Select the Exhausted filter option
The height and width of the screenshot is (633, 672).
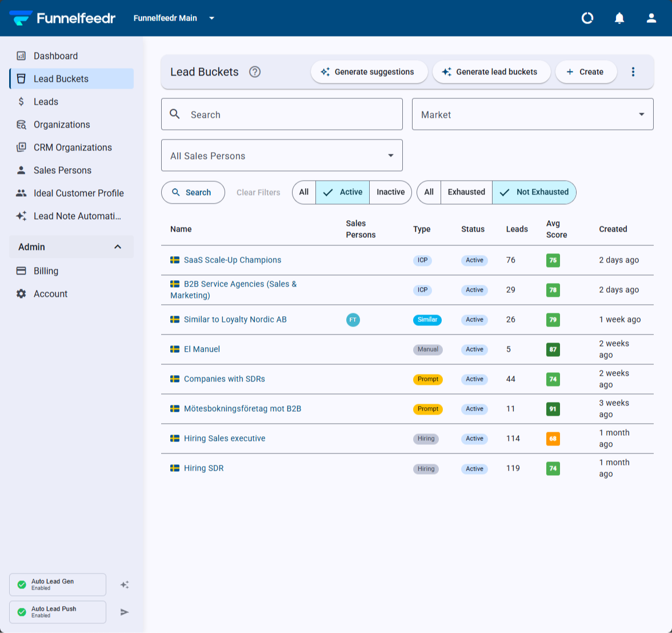[x=466, y=192]
